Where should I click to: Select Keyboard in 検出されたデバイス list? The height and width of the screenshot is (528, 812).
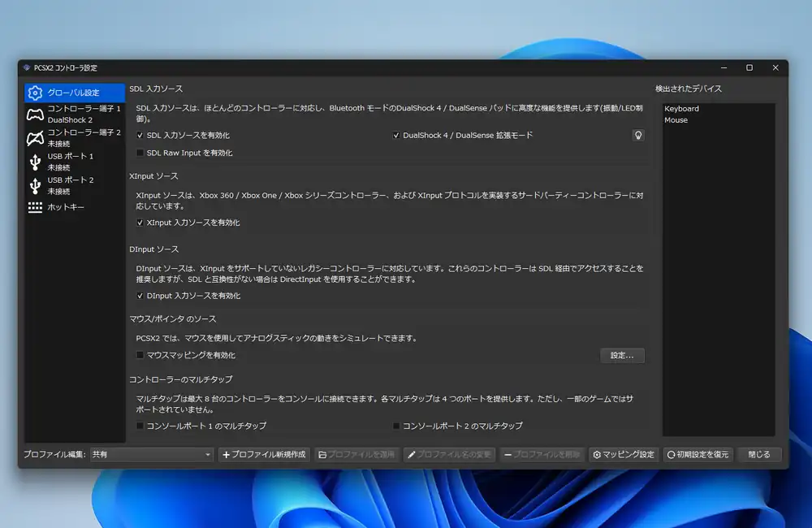683,108
